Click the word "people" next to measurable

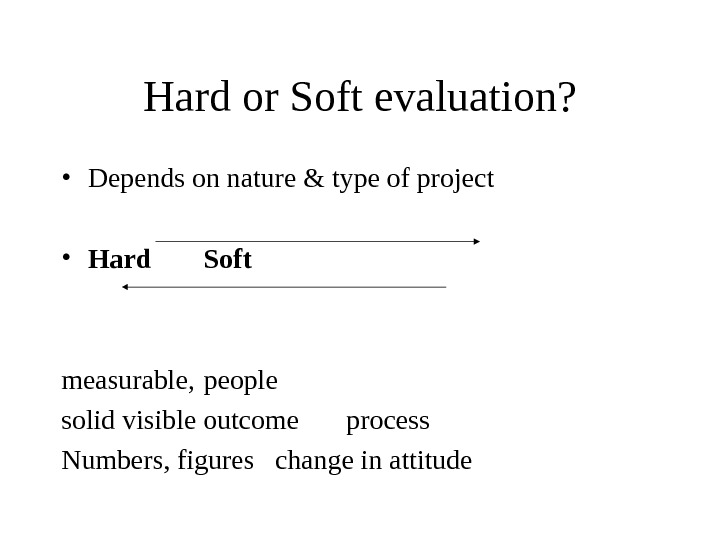click(240, 381)
